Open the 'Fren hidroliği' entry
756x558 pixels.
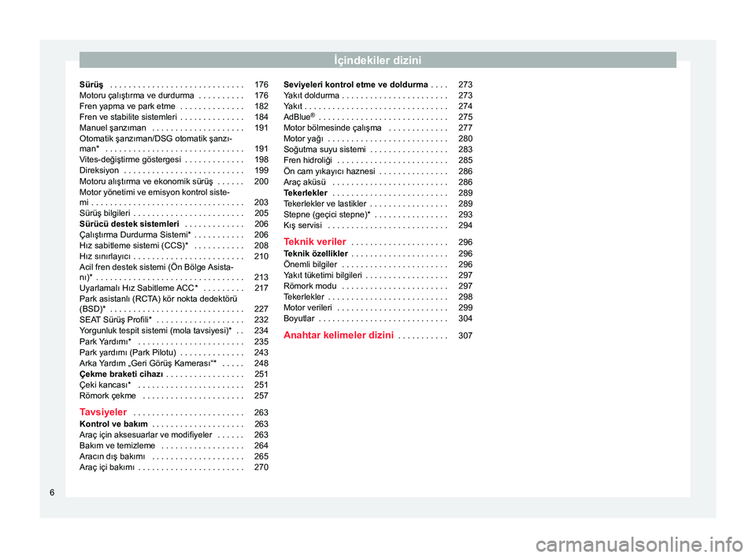click(378, 160)
